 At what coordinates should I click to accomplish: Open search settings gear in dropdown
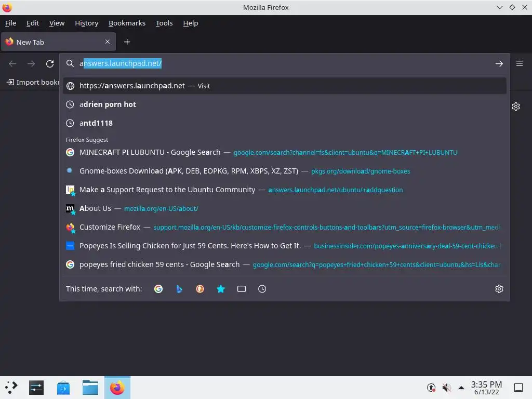[x=499, y=289]
